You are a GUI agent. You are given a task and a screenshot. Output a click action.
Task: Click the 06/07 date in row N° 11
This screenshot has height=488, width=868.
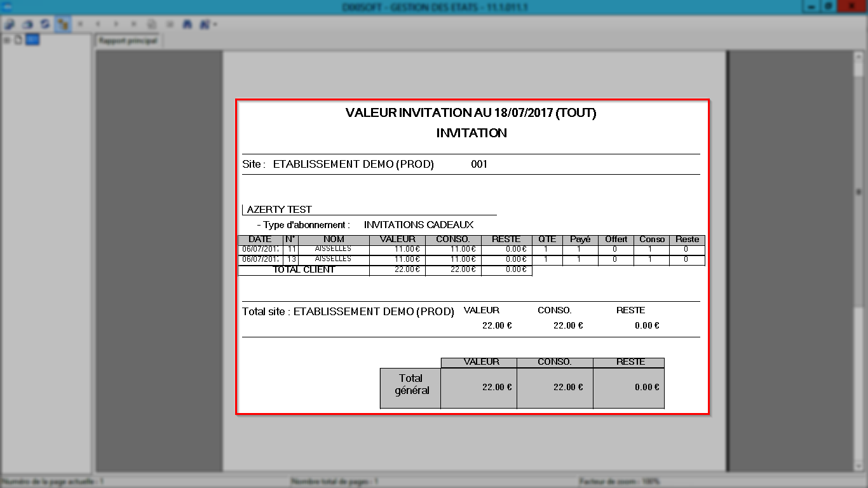(x=261, y=250)
